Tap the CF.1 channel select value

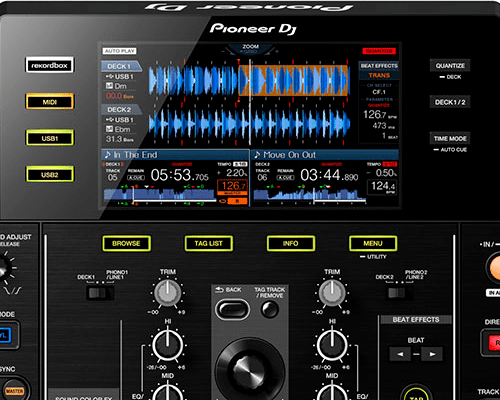pyautogui.click(x=379, y=92)
